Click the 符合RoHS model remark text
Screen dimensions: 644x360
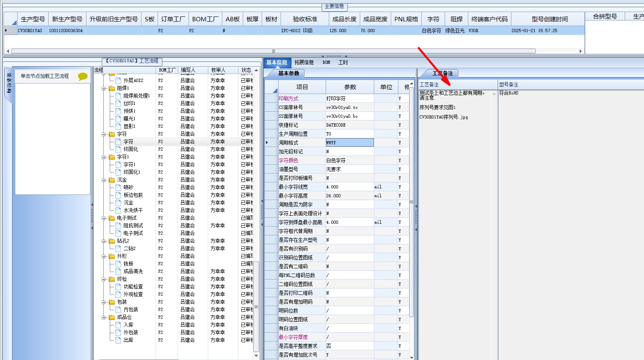509,93
